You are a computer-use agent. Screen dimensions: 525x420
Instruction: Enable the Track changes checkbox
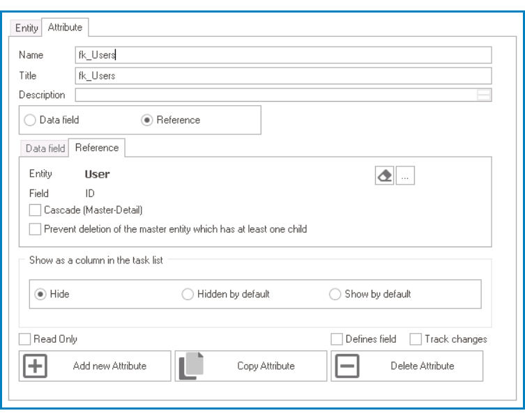coord(416,339)
